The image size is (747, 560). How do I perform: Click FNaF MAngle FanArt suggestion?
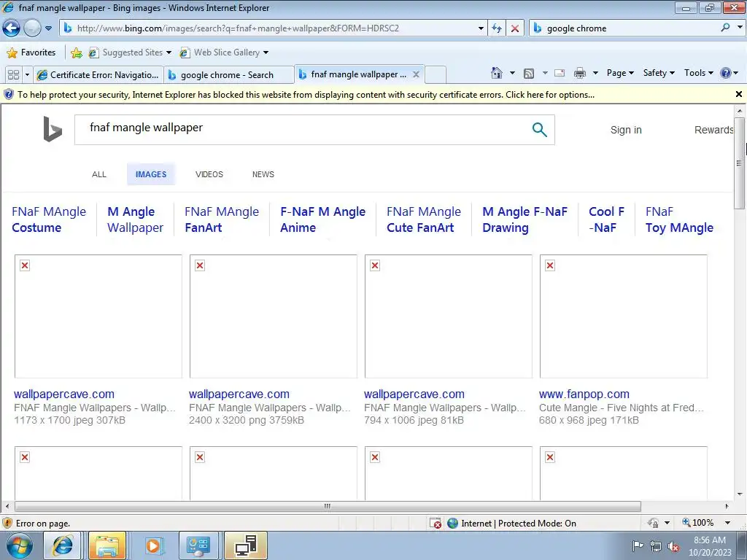(x=222, y=219)
